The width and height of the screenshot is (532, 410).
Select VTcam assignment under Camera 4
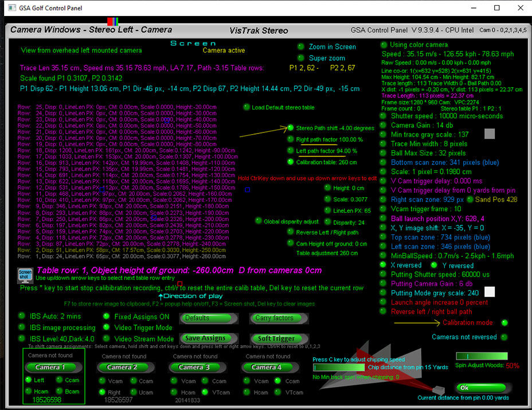pyautogui.click(x=279, y=392)
